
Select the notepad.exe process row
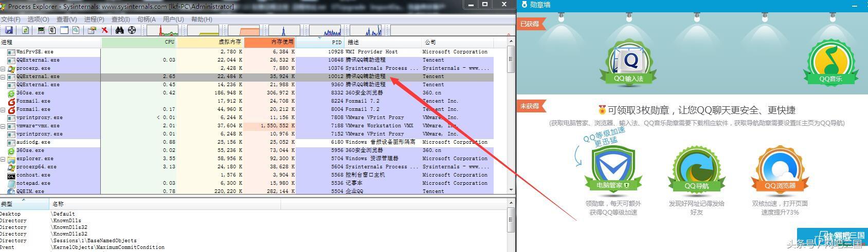coord(33,183)
